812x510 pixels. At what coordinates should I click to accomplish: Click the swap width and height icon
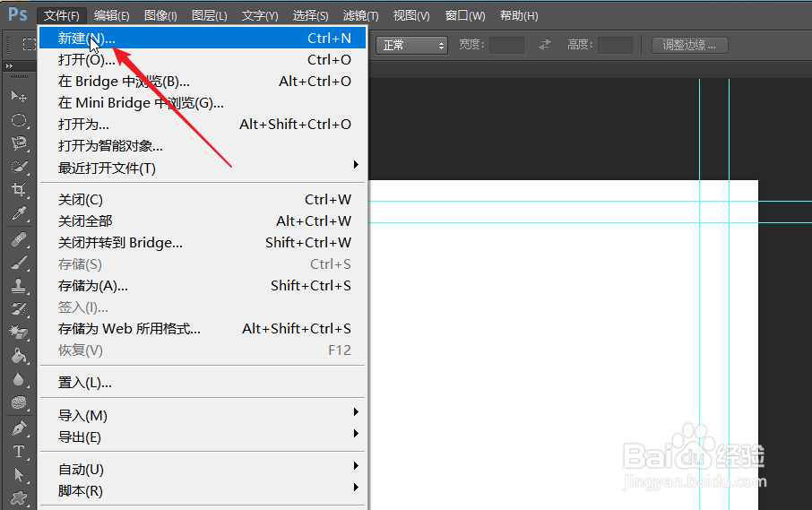click(x=544, y=45)
